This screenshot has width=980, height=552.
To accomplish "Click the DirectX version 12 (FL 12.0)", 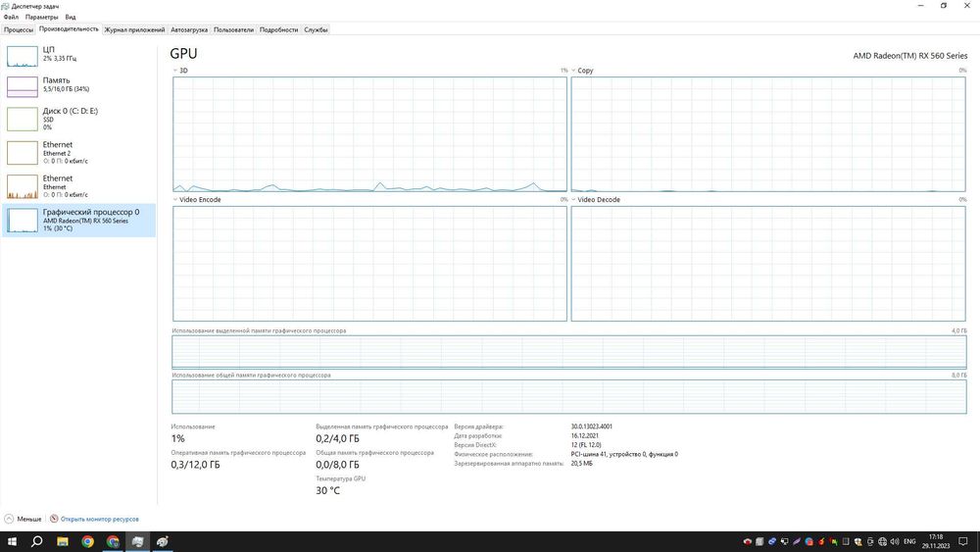I will (586, 445).
